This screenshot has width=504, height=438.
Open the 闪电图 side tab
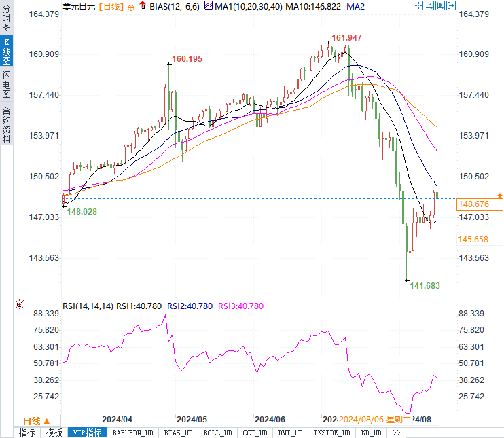pos(6,84)
